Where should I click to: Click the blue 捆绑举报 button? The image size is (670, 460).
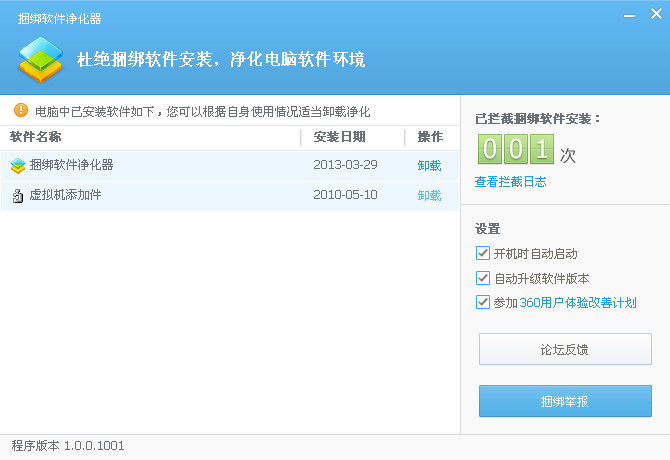565,401
